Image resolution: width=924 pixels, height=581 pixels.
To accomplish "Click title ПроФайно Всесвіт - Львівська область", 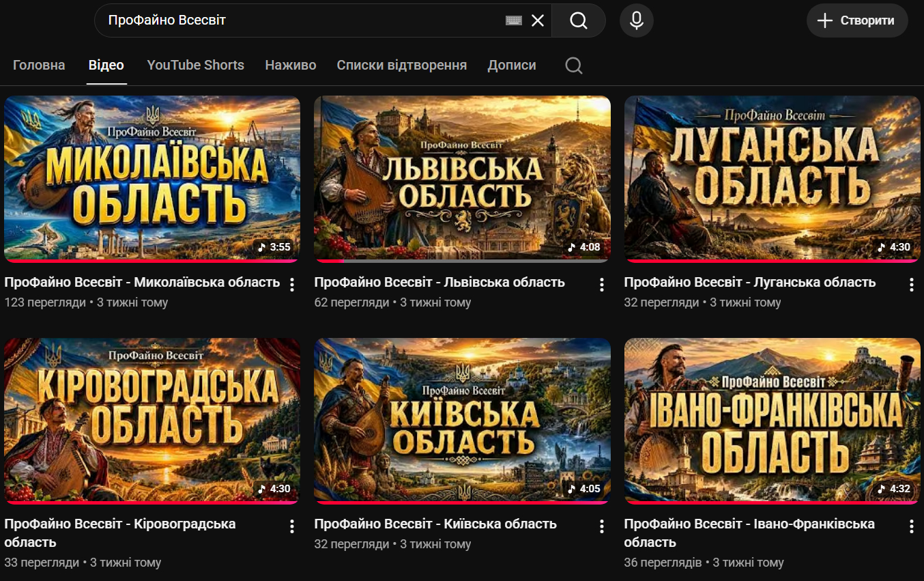I will click(x=439, y=282).
